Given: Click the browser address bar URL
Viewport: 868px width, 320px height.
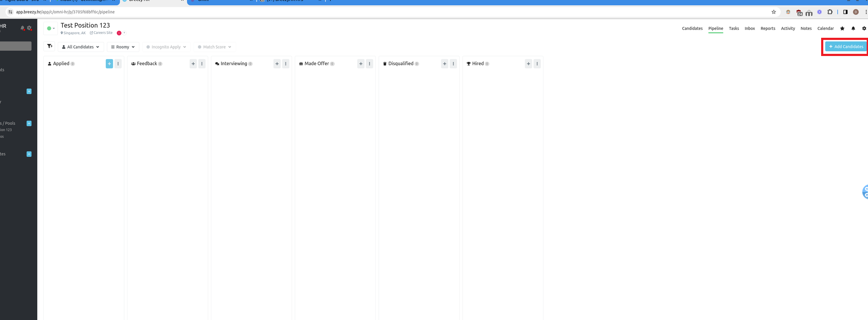Looking at the screenshot, I should (x=65, y=12).
